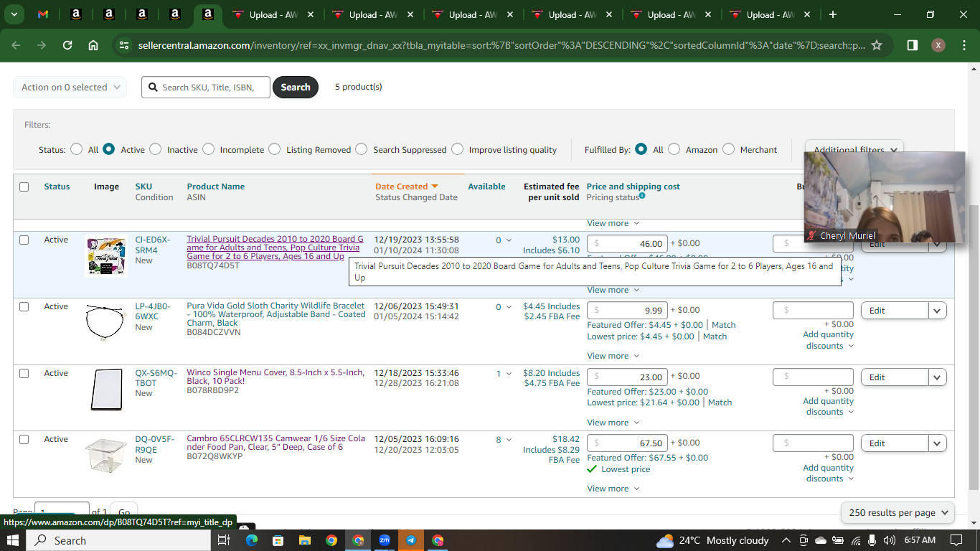Viewport: 980px width, 551px height.
Task: Open the browser home page
Action: (93, 45)
